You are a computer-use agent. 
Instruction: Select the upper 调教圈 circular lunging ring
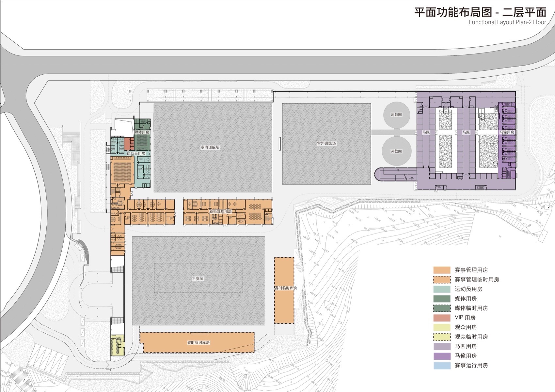coord(396,115)
